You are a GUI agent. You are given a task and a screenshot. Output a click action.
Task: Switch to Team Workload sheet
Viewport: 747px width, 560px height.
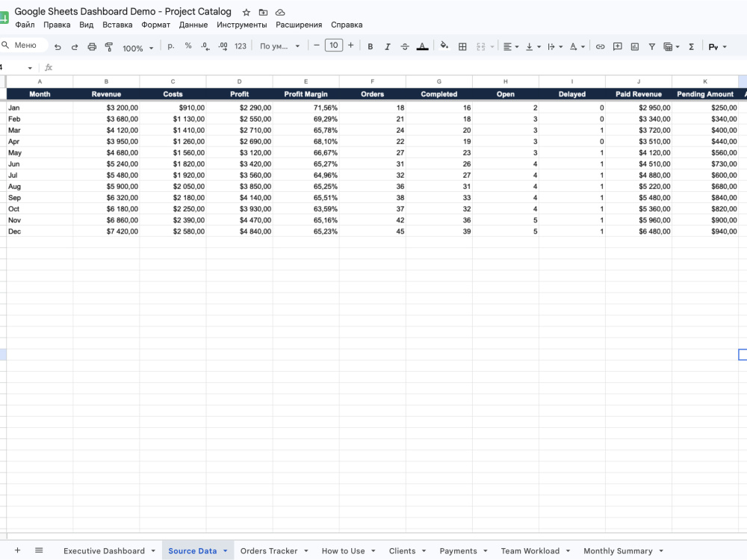(x=530, y=551)
